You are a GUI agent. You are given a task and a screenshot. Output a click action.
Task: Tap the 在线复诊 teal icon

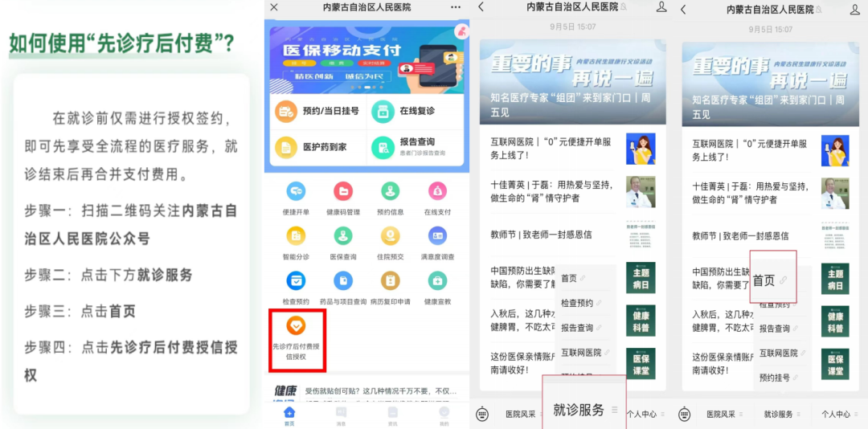[383, 111]
